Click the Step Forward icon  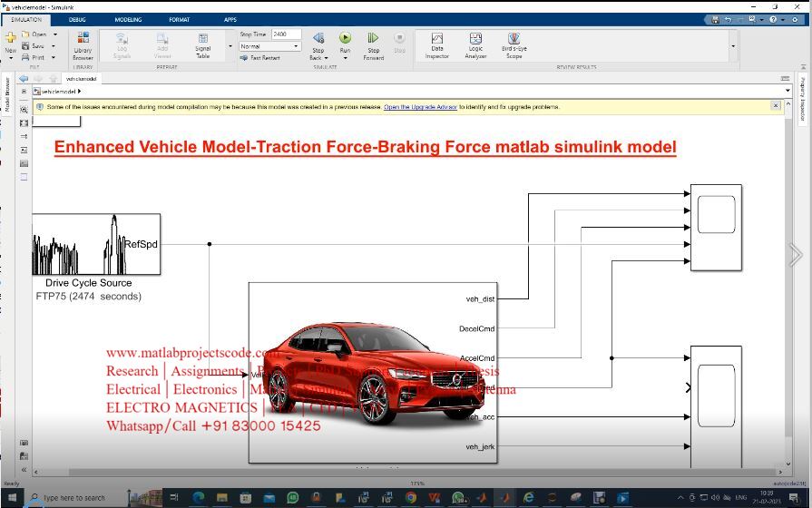[373, 39]
